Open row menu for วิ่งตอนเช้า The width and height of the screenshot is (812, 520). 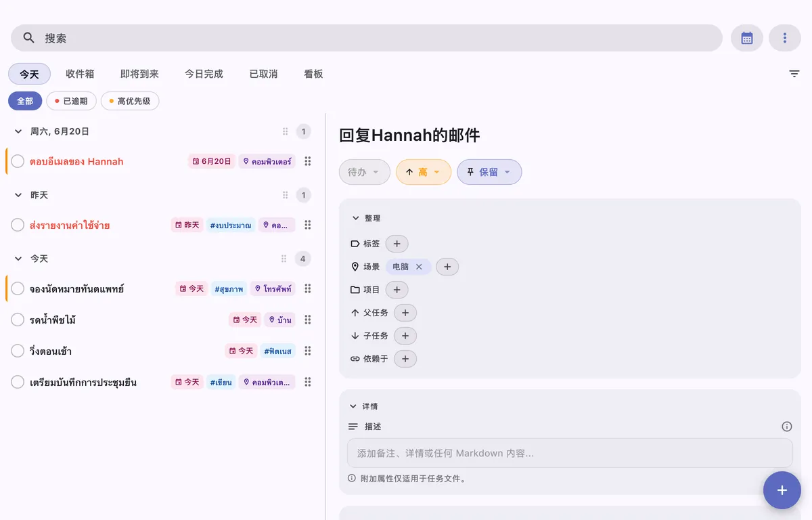coord(308,351)
